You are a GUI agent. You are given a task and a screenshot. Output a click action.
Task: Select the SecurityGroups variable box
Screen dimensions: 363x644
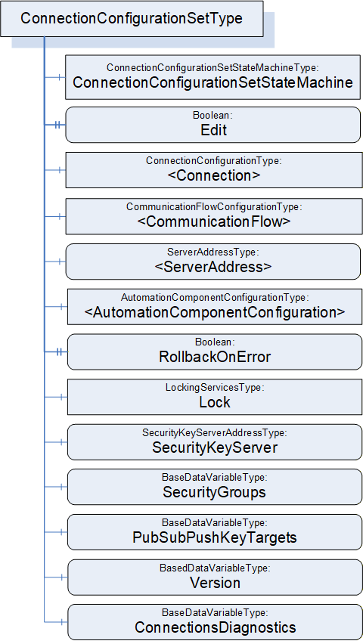215,487
